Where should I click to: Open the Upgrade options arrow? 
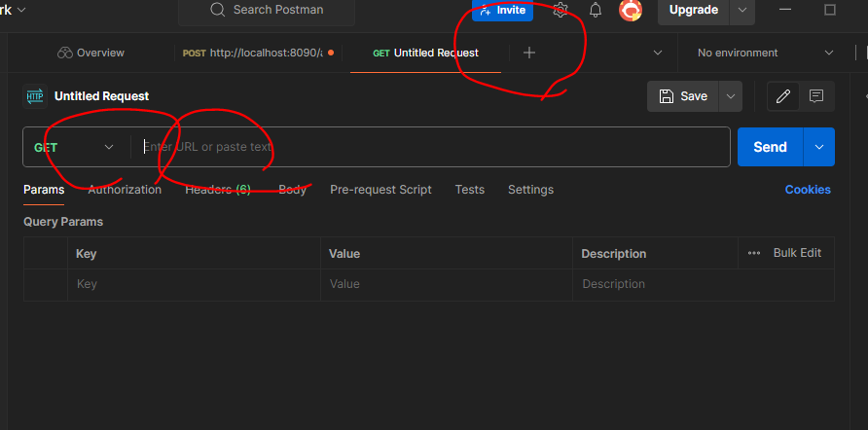pos(742,10)
